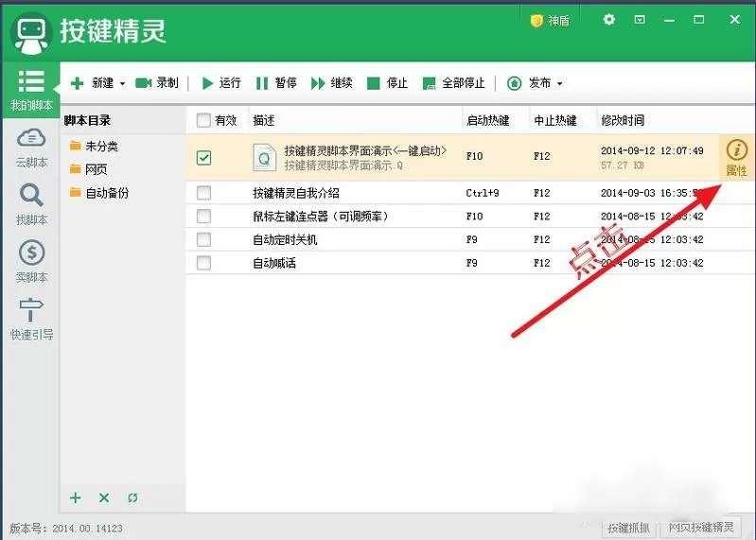The height and width of the screenshot is (540, 756).
Task: Open the 属性 properties info icon
Action: (736, 158)
